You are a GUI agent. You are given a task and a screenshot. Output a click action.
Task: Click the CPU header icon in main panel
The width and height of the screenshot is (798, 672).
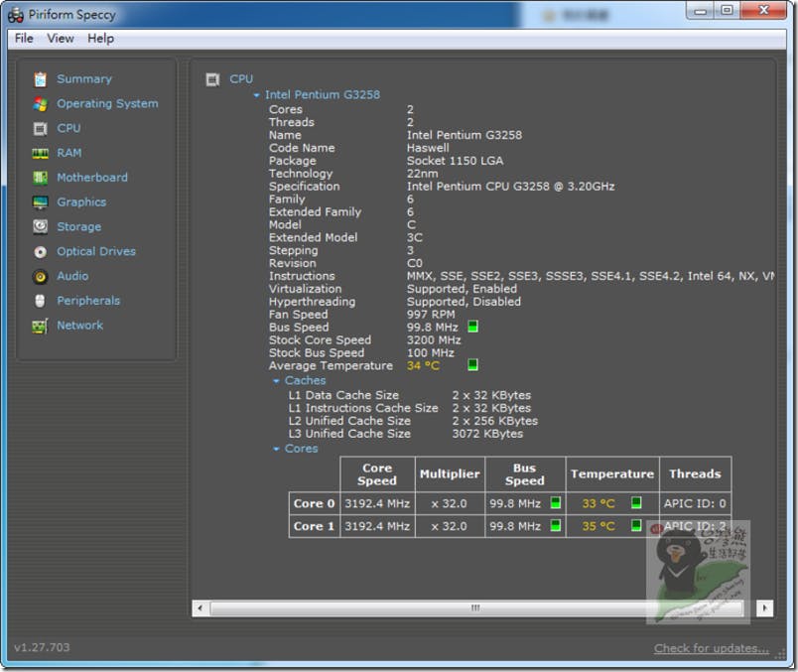(x=212, y=79)
